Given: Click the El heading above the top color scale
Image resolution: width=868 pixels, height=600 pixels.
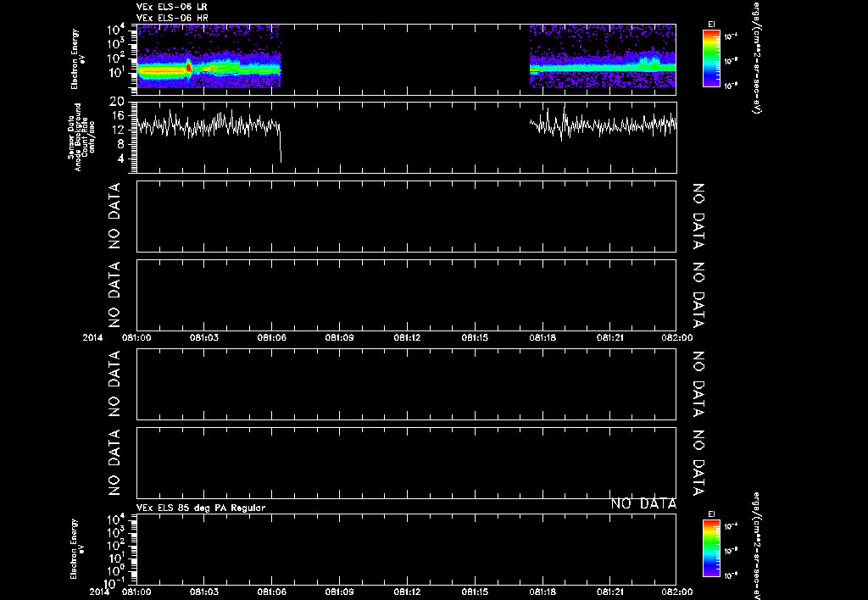Looking at the screenshot, I should click(x=711, y=25).
